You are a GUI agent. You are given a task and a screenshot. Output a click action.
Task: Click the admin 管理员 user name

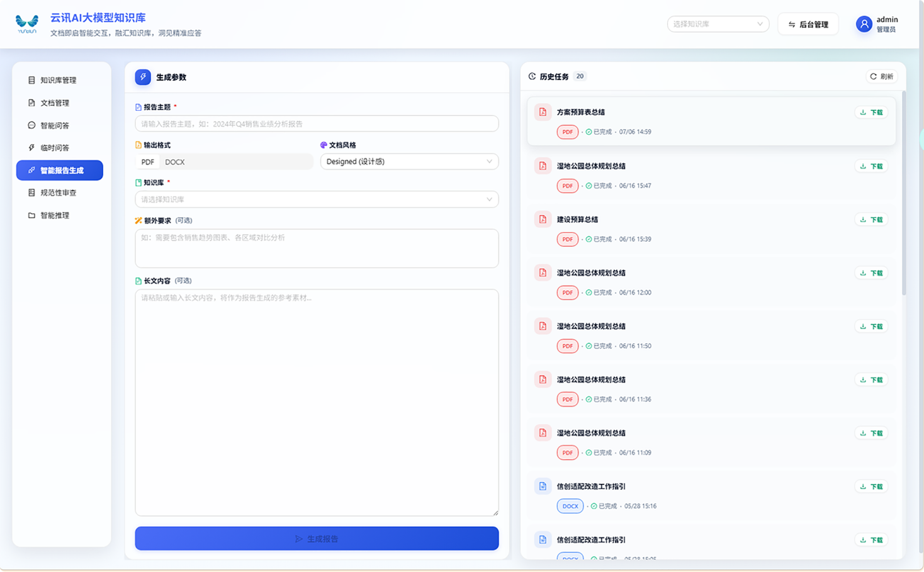pos(887,24)
